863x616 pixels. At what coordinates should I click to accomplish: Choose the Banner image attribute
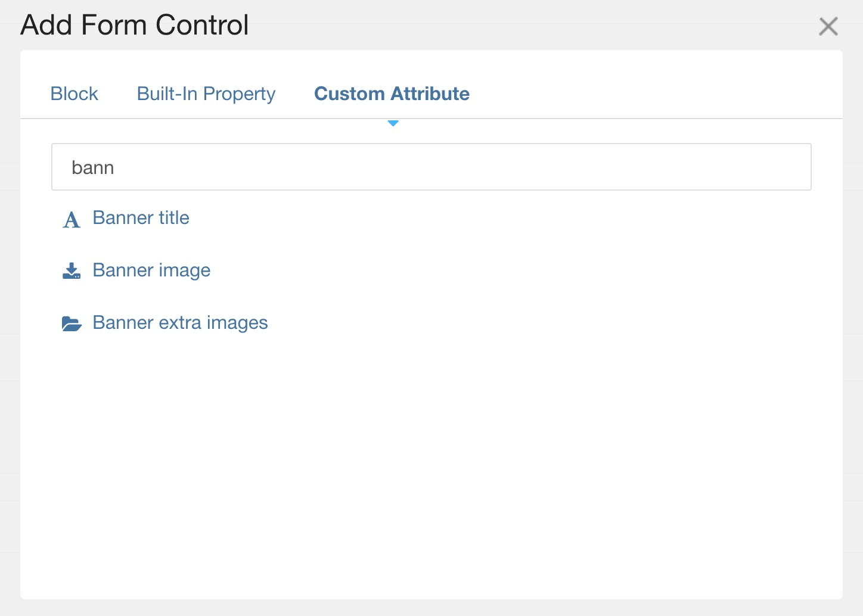coord(151,270)
